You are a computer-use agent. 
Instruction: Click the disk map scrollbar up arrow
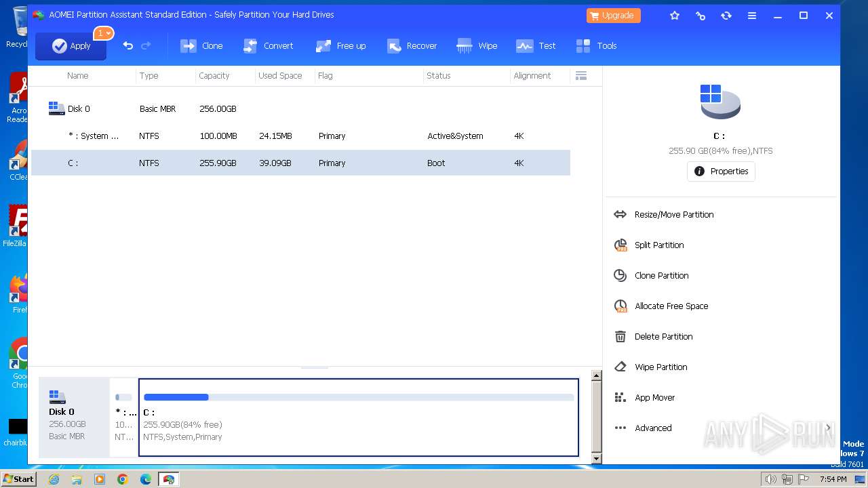pyautogui.click(x=597, y=375)
